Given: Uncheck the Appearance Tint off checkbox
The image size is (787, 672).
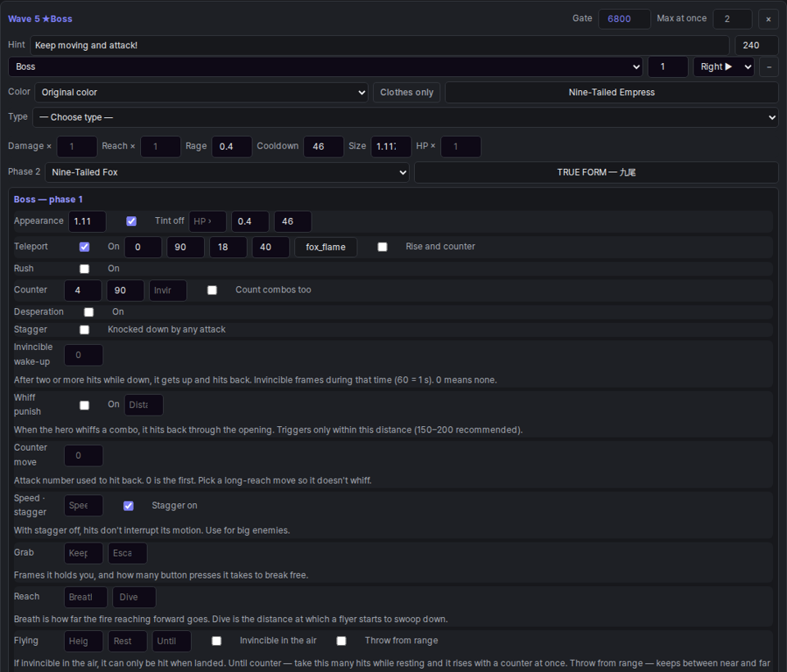Looking at the screenshot, I should [131, 221].
